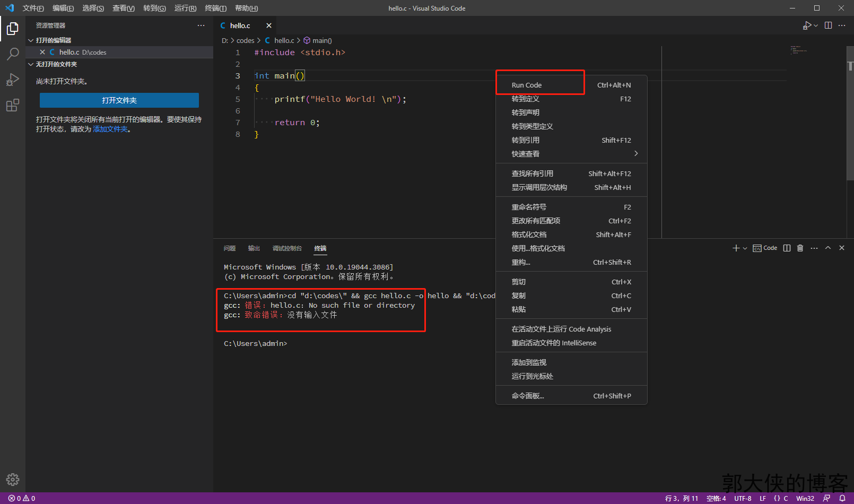Switch to the 调试控制台 panel tab
This screenshot has height=504, width=854.
click(x=287, y=248)
